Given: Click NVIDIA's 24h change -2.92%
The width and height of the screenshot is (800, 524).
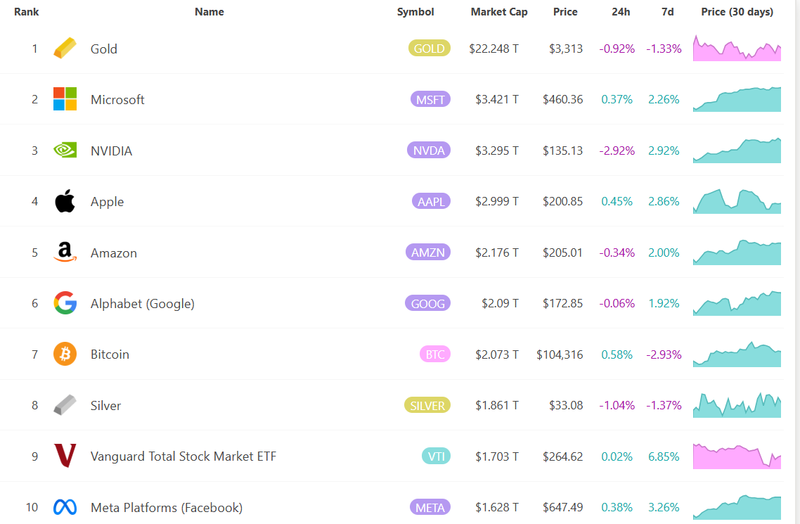Looking at the screenshot, I should tap(617, 151).
